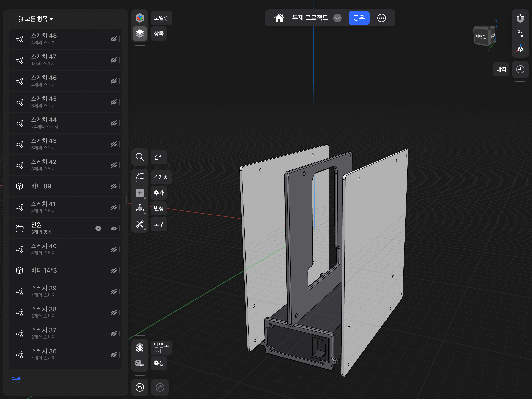Viewport: 532px width, 399px height.
Task: Click the greyed-out redo arrow icon
Action: [x=160, y=387]
